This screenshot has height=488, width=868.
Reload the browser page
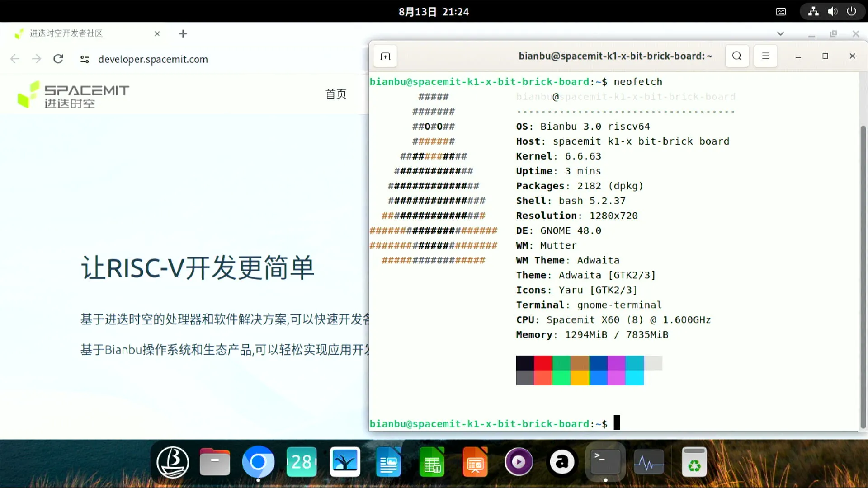coord(58,59)
